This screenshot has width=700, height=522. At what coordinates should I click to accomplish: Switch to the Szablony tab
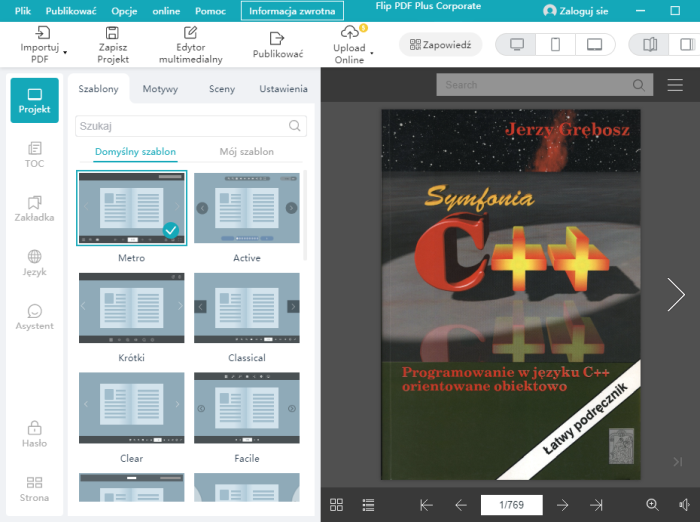click(99, 88)
